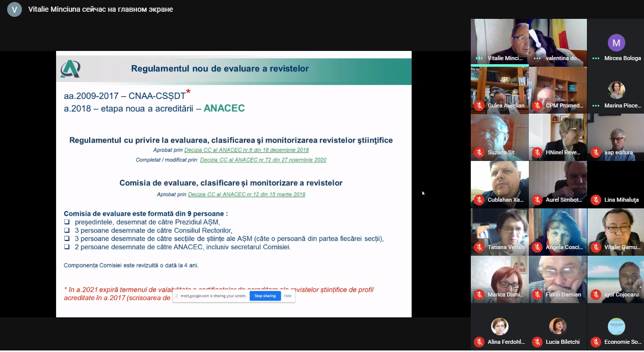Image resolution: width=644 pixels, height=352 pixels.
Task: Click muted mic icon of Igor Cojocaru
Action: pyautogui.click(x=596, y=294)
